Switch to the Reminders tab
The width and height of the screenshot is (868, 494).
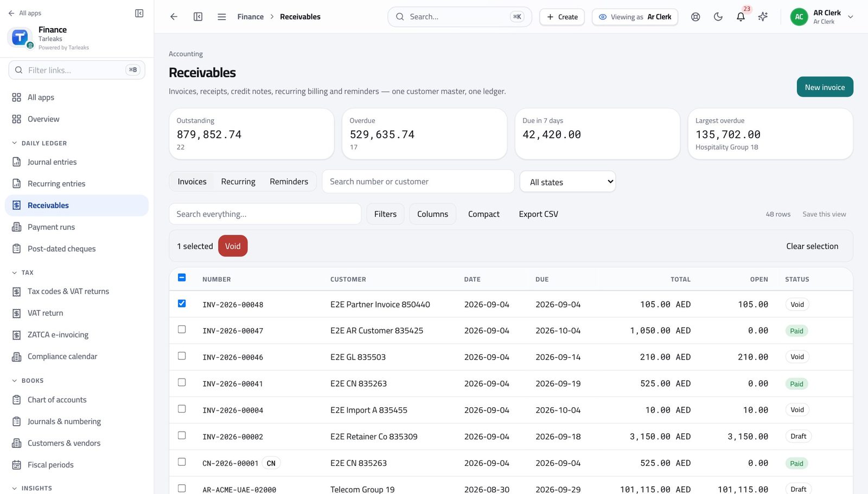click(289, 182)
